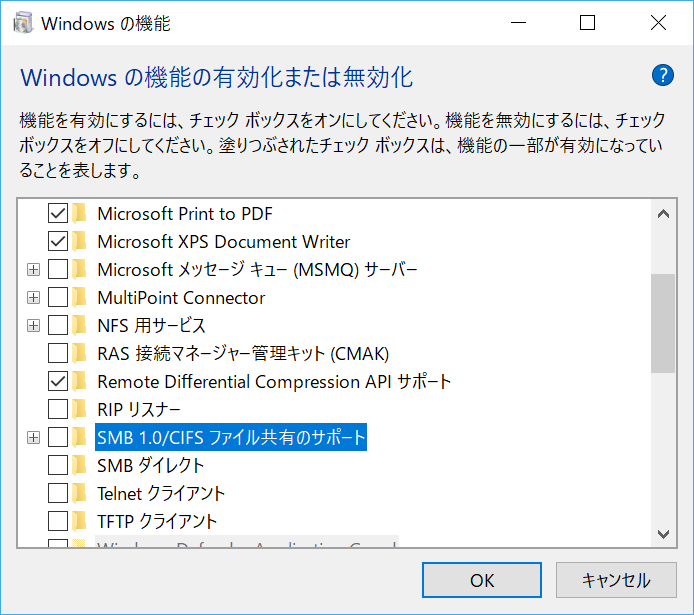
Task: Expand the Microsoft メッセージ キュー (MSMQ) node
Action: click(x=33, y=269)
